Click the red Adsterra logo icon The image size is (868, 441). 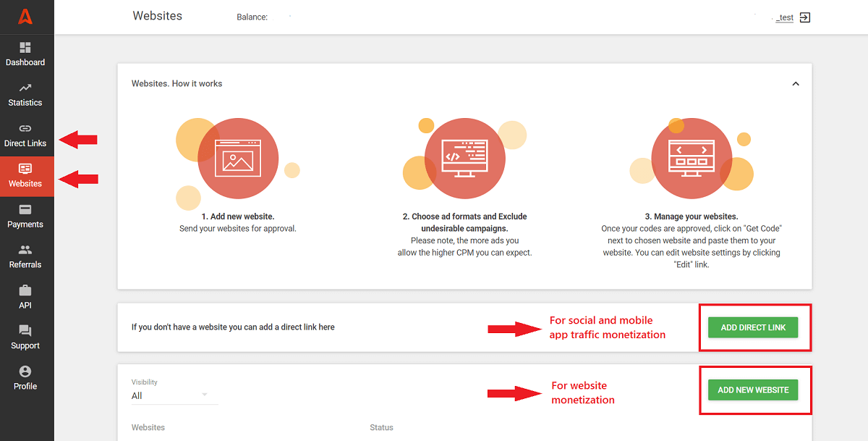pyautogui.click(x=26, y=16)
